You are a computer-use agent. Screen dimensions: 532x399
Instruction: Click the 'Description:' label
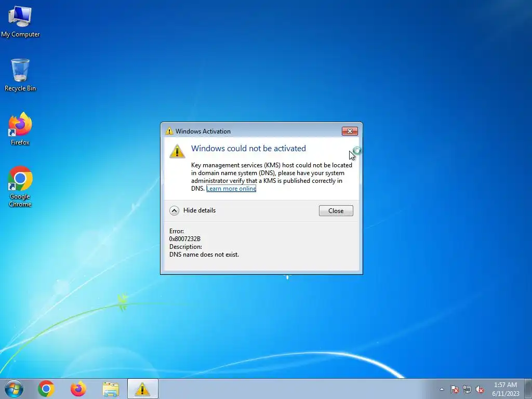(185, 247)
